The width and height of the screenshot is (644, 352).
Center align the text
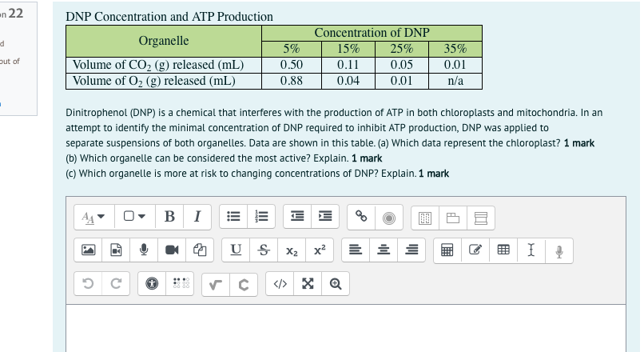click(384, 250)
